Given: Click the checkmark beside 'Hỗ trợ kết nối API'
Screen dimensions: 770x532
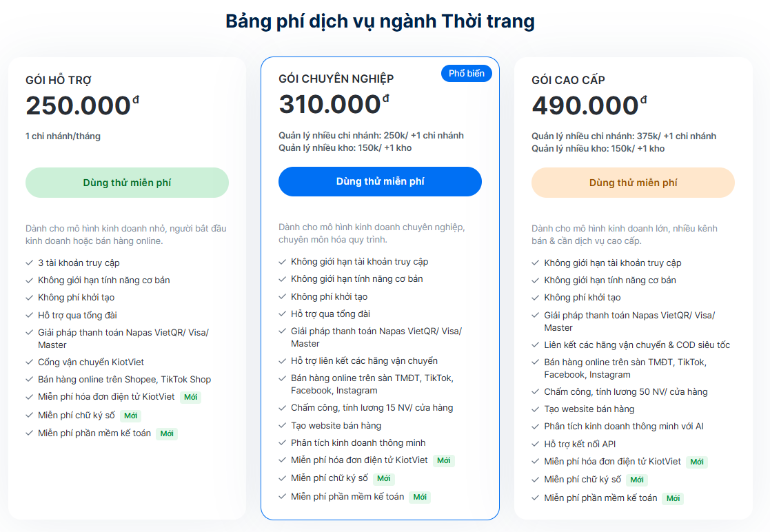Looking at the screenshot, I should 534,444.
